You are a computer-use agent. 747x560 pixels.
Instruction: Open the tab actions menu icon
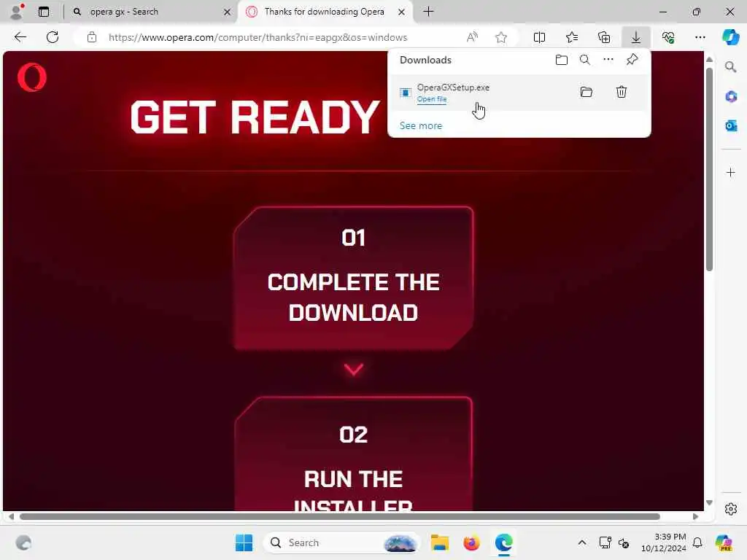tap(44, 12)
